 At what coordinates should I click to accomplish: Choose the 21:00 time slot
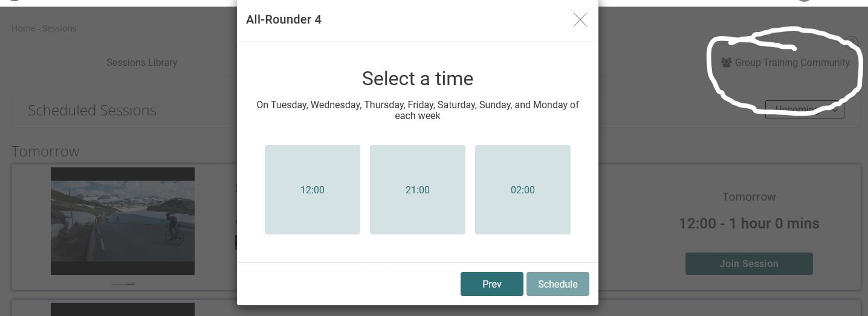coord(418,190)
